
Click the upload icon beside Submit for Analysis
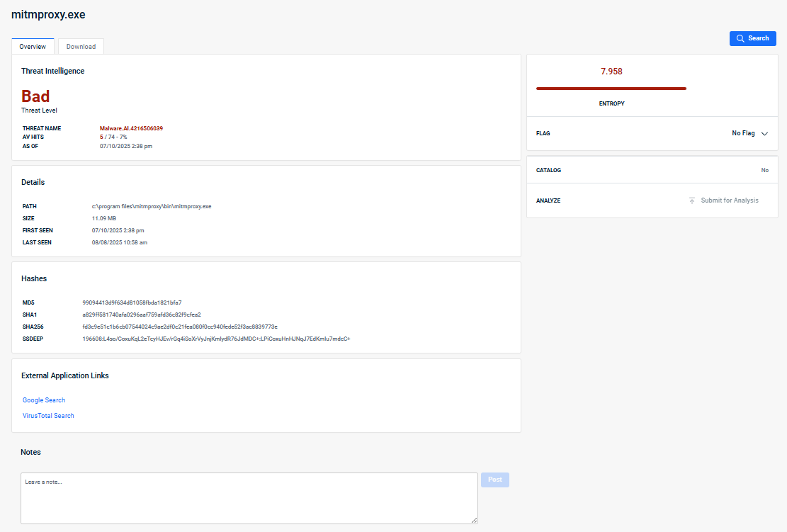pos(691,200)
